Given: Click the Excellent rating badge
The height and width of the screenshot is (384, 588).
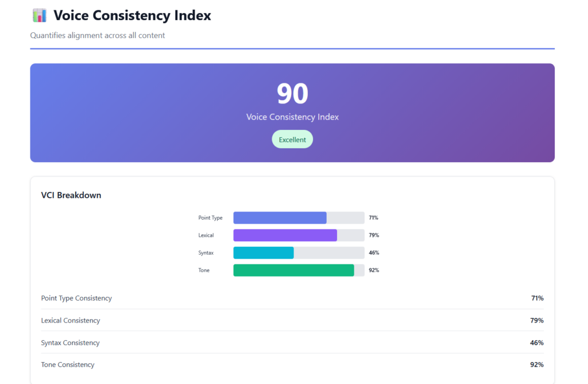Looking at the screenshot, I should pos(292,140).
